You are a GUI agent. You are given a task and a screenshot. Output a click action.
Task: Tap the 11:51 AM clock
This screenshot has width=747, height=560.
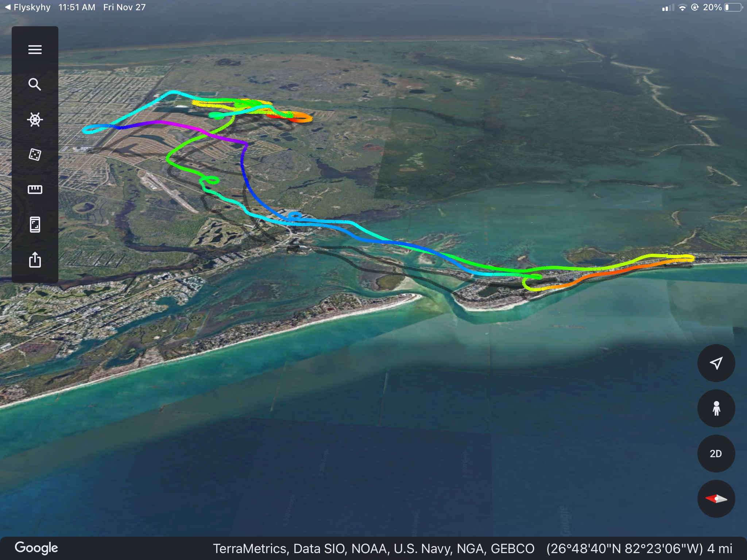[x=77, y=7]
